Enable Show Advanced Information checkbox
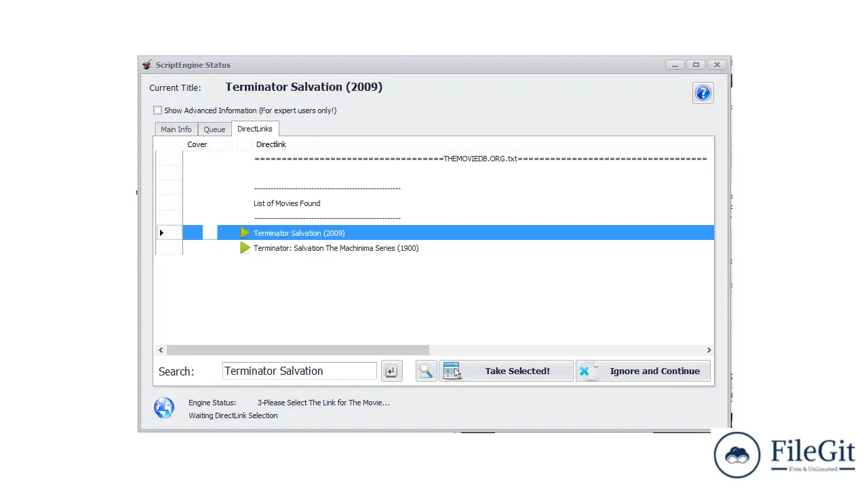Screen dimensions: 868x488 pyautogui.click(x=158, y=110)
